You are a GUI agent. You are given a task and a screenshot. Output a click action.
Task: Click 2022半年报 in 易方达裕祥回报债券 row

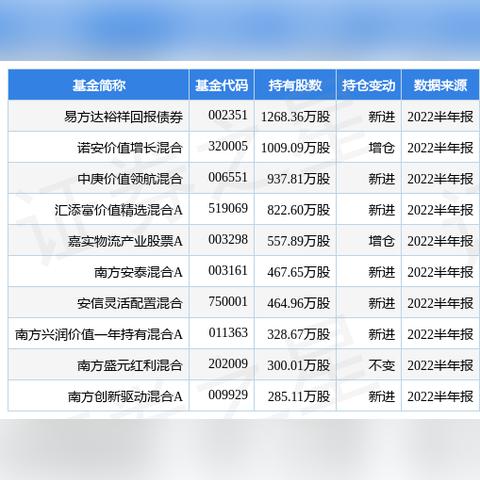click(440, 117)
